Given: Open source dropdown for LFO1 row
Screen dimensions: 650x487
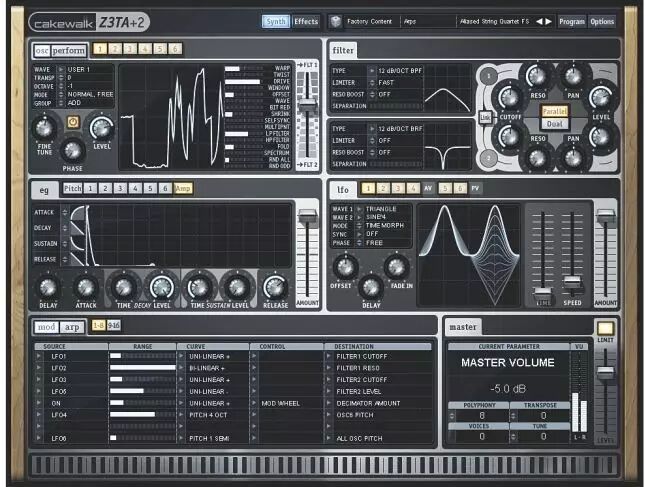Looking at the screenshot, I should (39, 356).
